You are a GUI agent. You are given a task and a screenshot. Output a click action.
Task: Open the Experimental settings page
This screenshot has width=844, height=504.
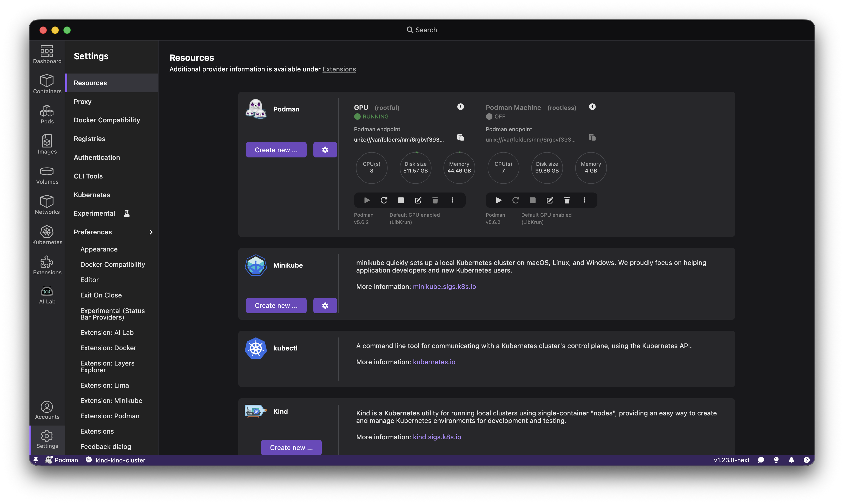coord(94,213)
